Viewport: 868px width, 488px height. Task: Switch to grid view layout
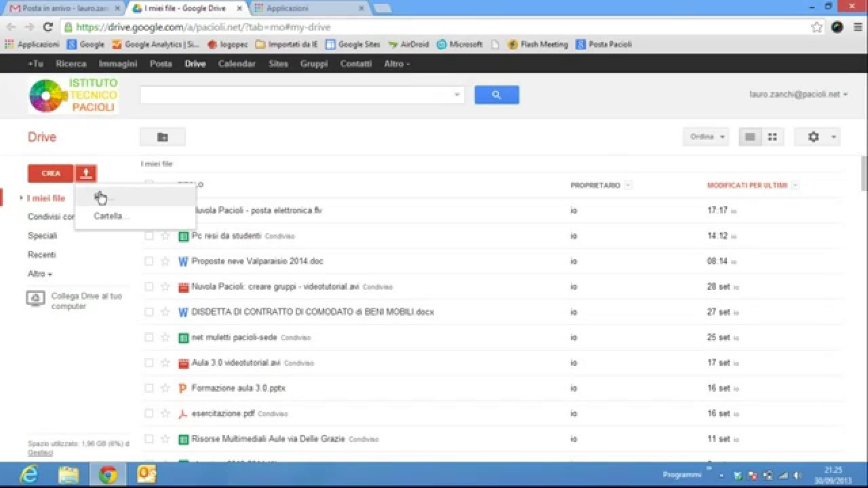(x=772, y=137)
